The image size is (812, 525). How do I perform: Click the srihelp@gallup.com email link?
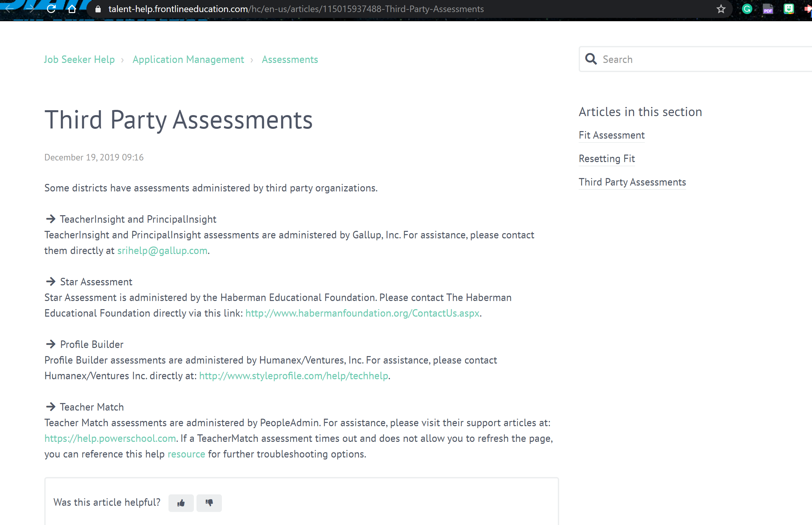[162, 250]
